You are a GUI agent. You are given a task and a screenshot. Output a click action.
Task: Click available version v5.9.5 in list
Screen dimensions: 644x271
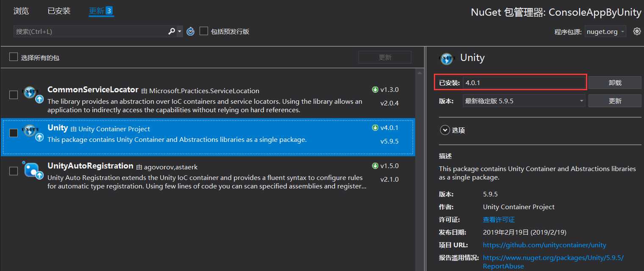point(389,141)
